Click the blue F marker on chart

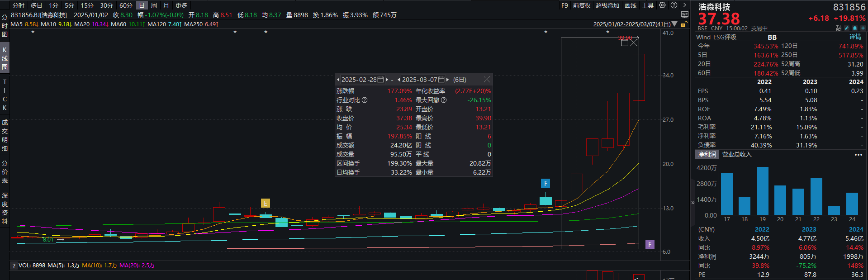pos(545,183)
